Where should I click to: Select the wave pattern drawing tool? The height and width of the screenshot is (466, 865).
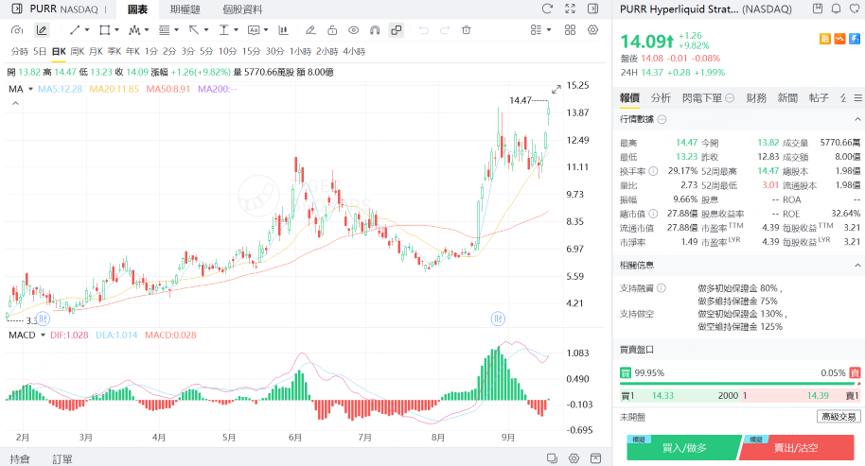(x=134, y=30)
